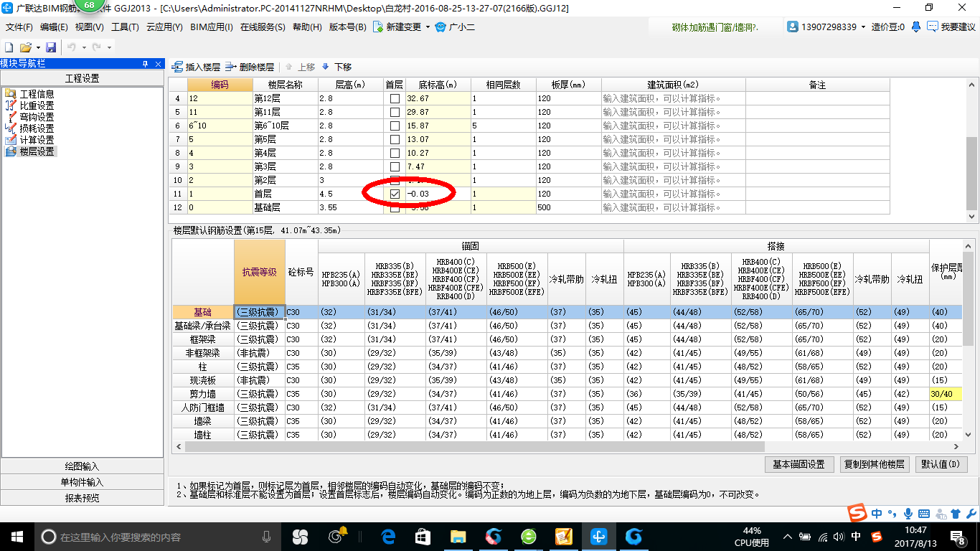Click 默认值(D) button

pos(941,464)
